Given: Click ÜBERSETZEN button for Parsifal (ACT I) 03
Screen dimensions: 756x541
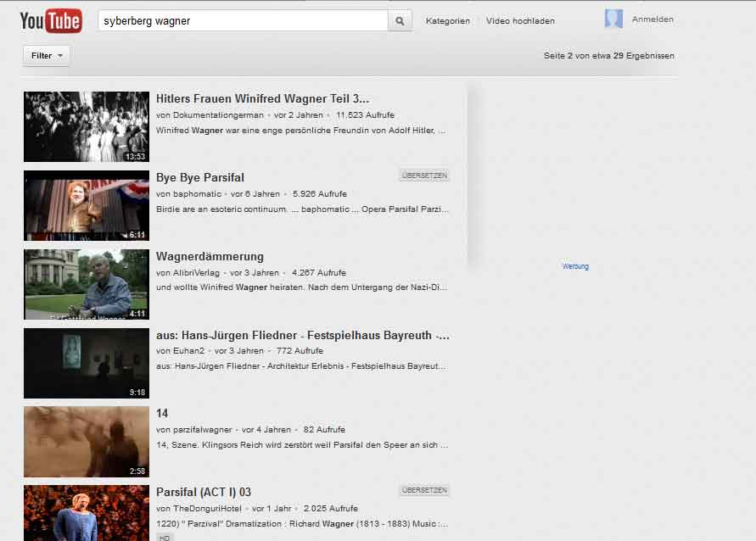Looking at the screenshot, I should click(x=423, y=490).
